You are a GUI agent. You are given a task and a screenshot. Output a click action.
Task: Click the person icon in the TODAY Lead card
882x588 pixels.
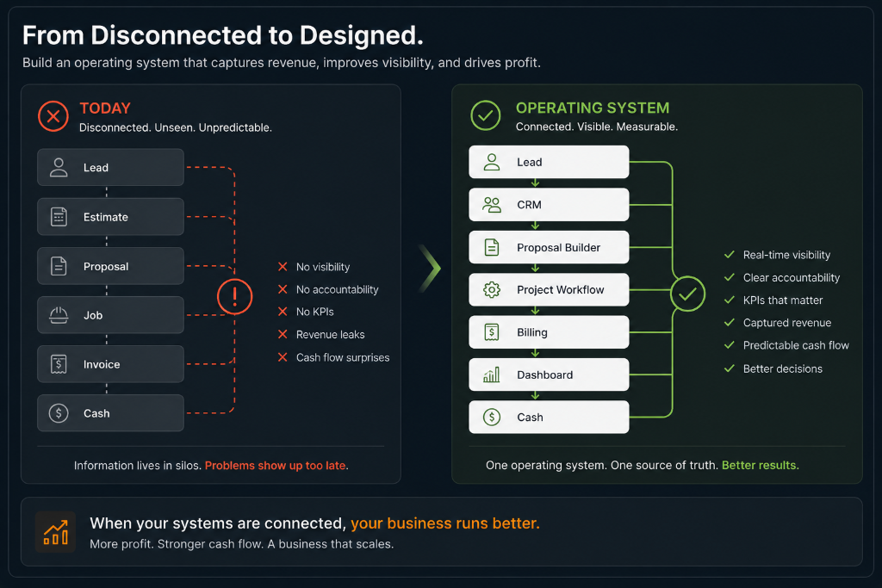pyautogui.click(x=59, y=168)
